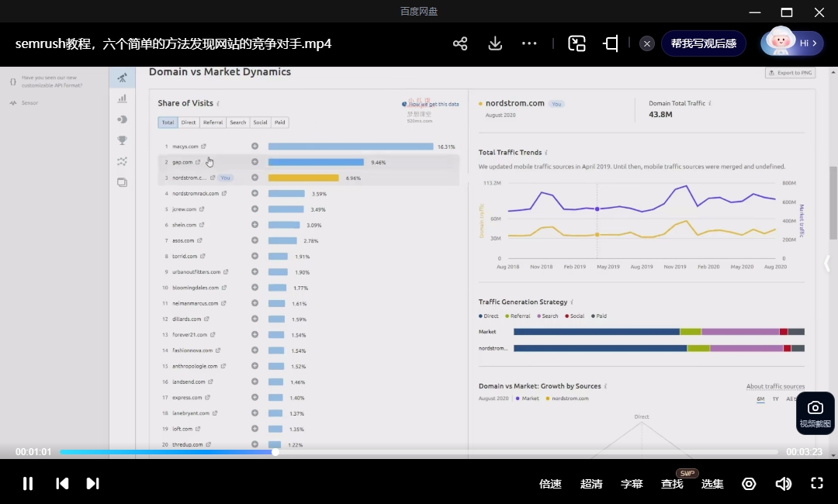Open macys.com external link icon
Image resolution: width=838 pixels, height=504 pixels.
coord(203,147)
